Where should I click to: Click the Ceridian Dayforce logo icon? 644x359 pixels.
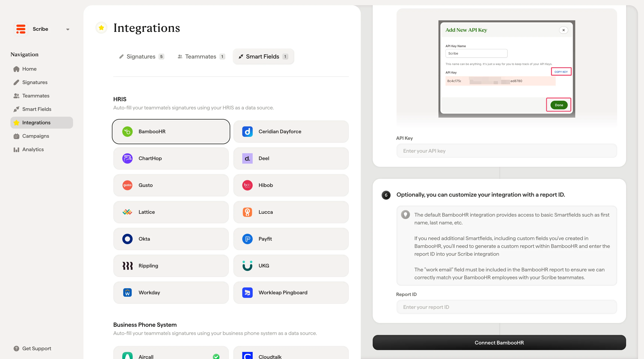tap(247, 131)
